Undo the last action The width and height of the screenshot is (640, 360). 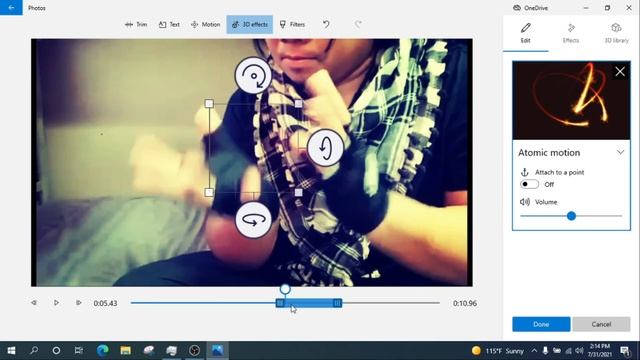326,24
